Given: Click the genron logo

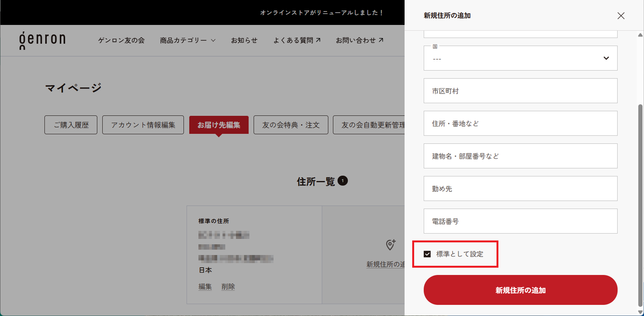Looking at the screenshot, I should coord(43,40).
